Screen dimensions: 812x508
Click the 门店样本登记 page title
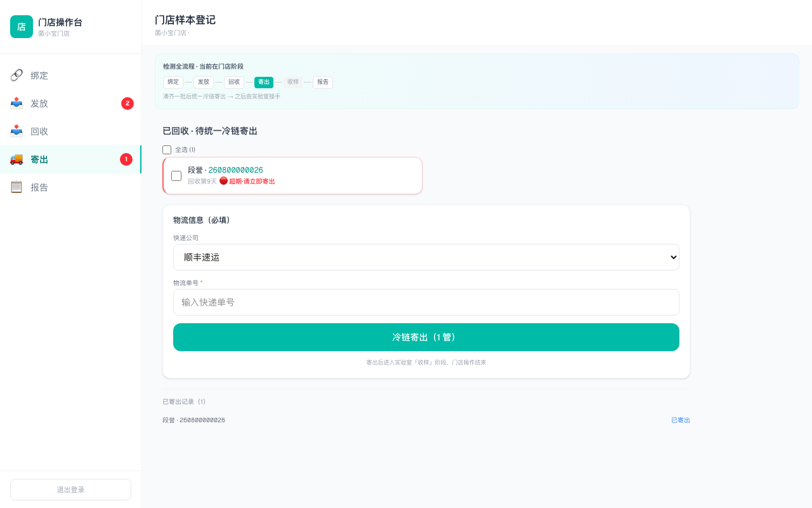pyautogui.click(x=185, y=20)
